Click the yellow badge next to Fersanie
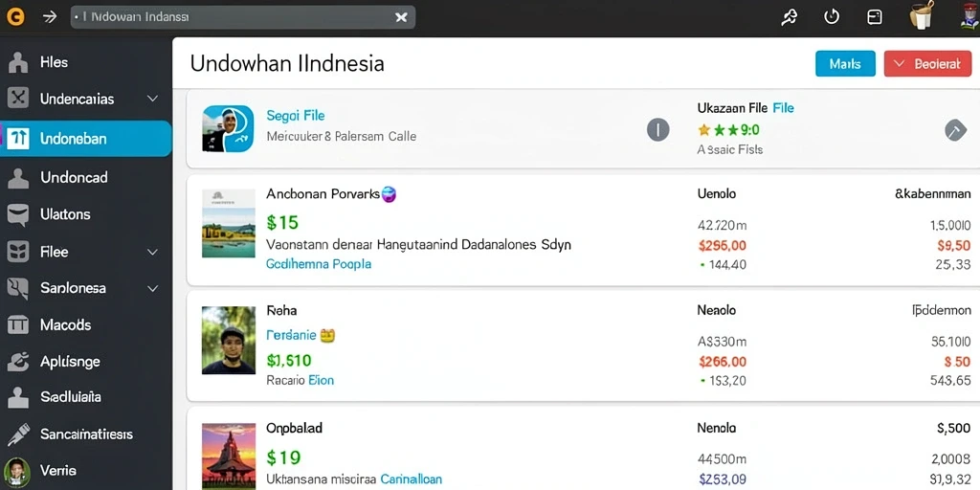This screenshot has height=490, width=980. click(327, 336)
